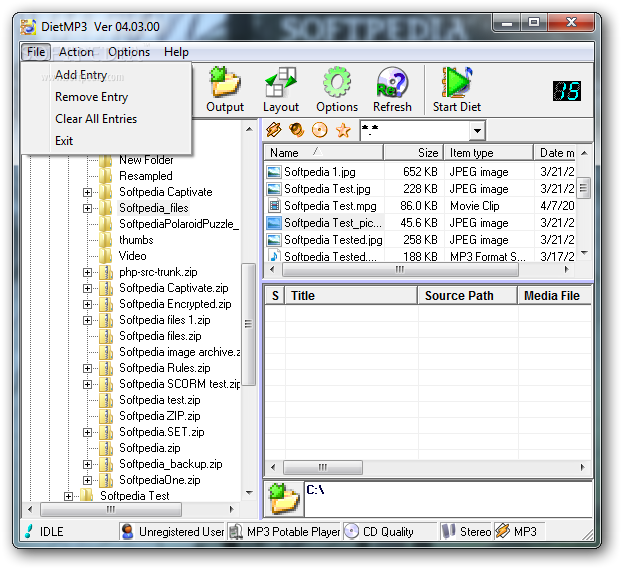This screenshot has width=622, height=569.
Task: Choose Clear All Entries menu item
Action: coord(106,119)
